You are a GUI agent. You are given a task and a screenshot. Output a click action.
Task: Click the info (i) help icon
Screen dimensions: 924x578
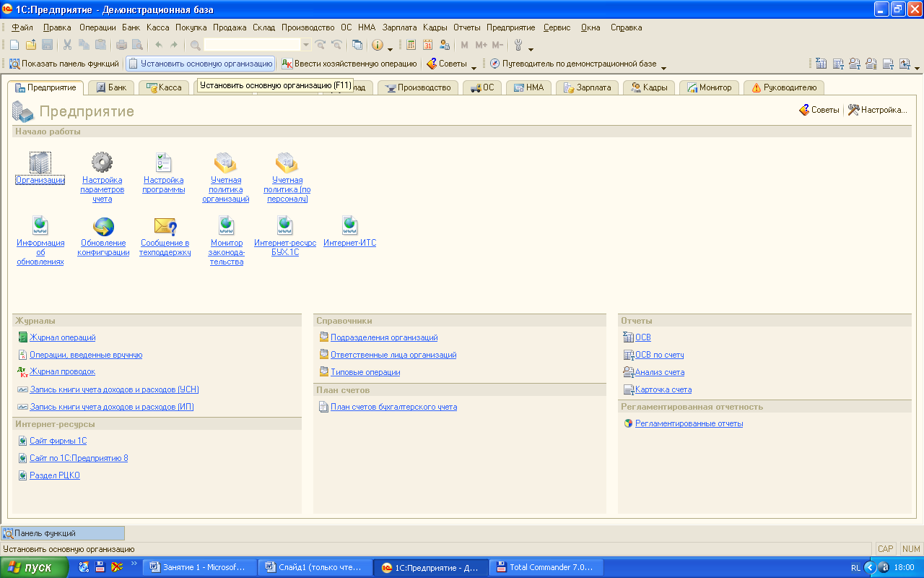pyautogui.click(x=378, y=45)
